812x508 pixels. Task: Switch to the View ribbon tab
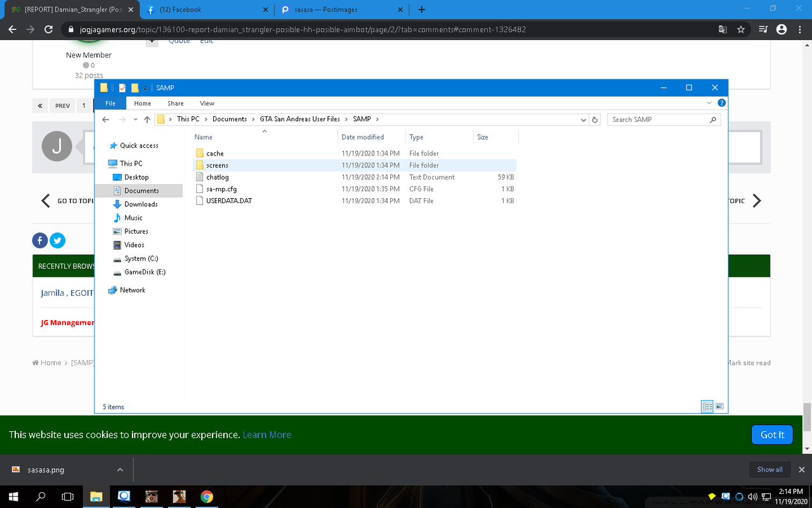[x=207, y=103]
